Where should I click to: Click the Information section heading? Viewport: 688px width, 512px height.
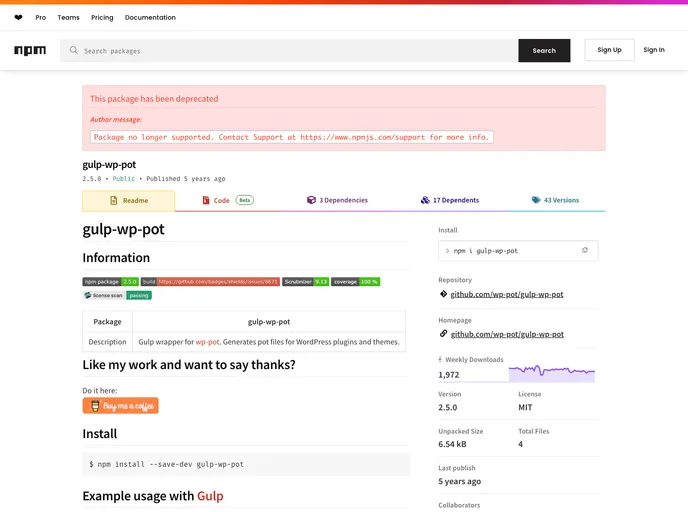tap(116, 258)
